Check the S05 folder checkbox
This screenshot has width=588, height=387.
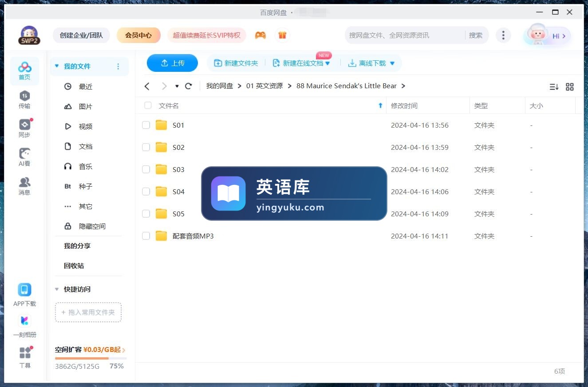click(146, 214)
